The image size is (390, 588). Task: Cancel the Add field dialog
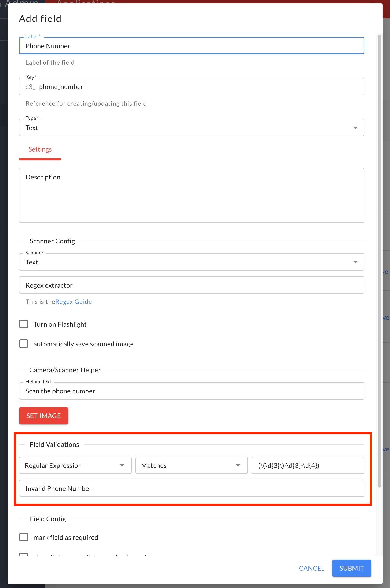point(311,568)
